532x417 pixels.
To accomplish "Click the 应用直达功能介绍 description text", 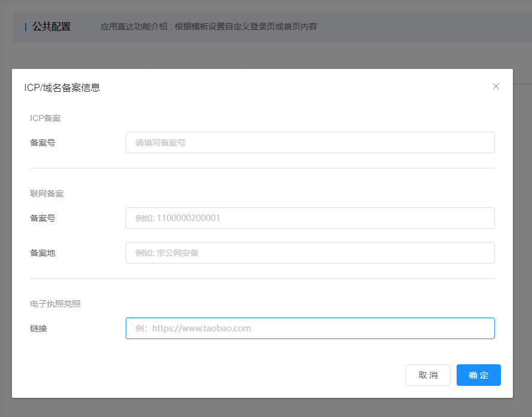I will pos(209,26).
